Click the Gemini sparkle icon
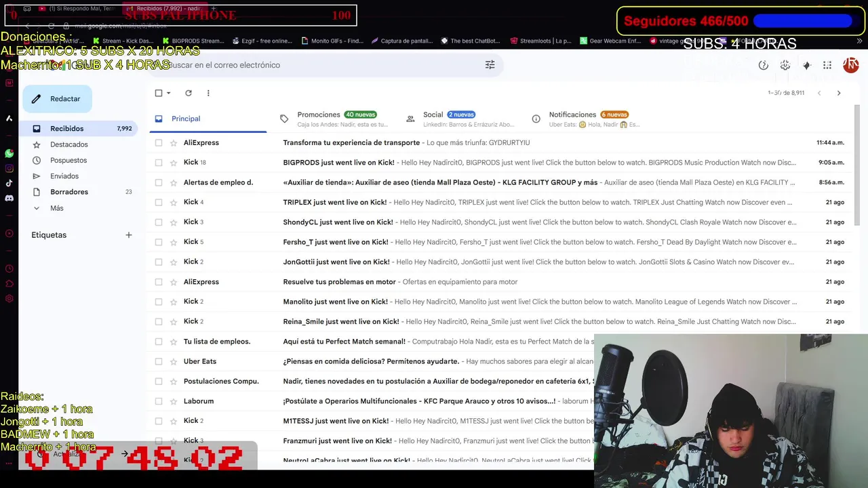The image size is (868, 488). click(807, 65)
